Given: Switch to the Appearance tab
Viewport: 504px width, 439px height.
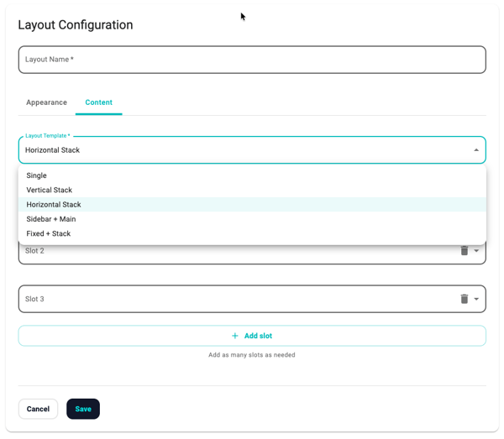Looking at the screenshot, I should tap(46, 102).
